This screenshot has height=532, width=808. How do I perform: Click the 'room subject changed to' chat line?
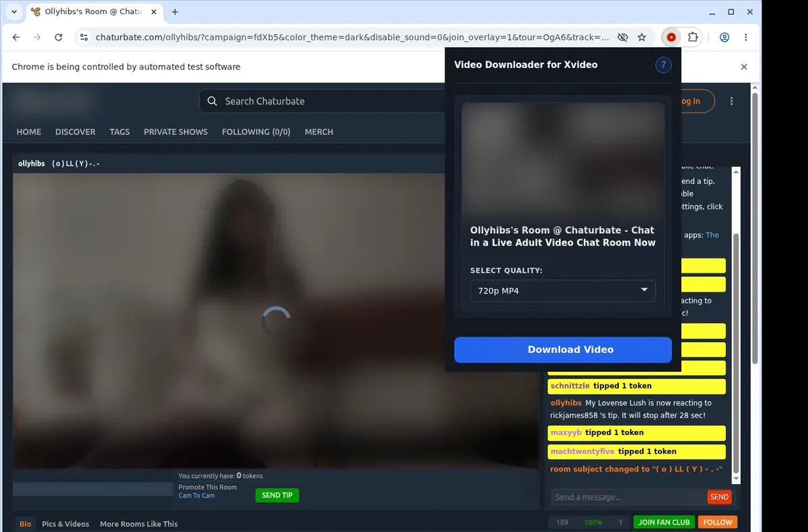click(x=636, y=469)
